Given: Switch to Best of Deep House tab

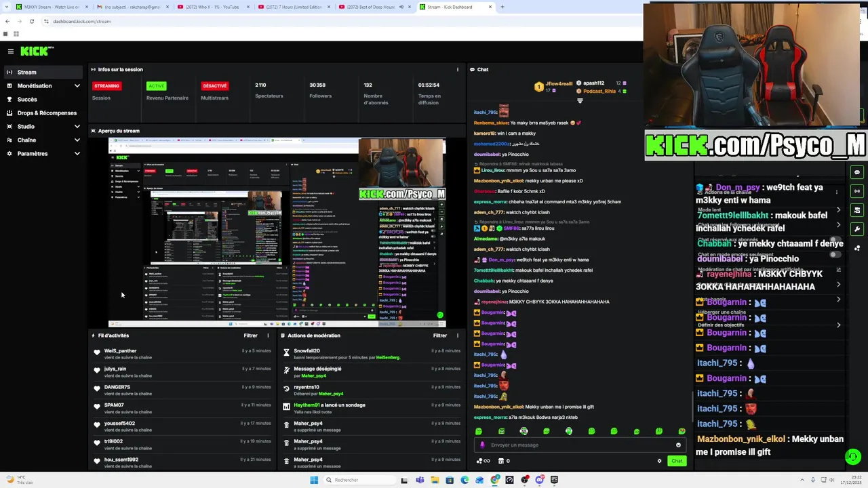Looking at the screenshot, I should (x=370, y=7).
